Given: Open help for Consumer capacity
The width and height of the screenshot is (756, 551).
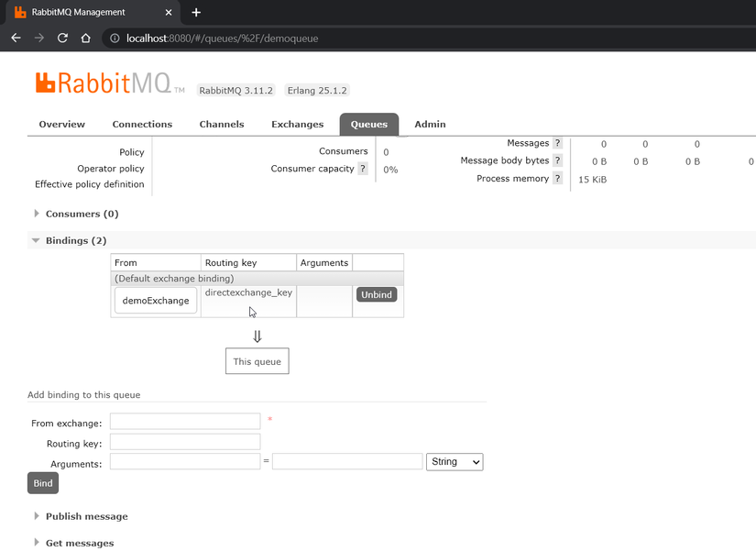Looking at the screenshot, I should pyautogui.click(x=364, y=169).
